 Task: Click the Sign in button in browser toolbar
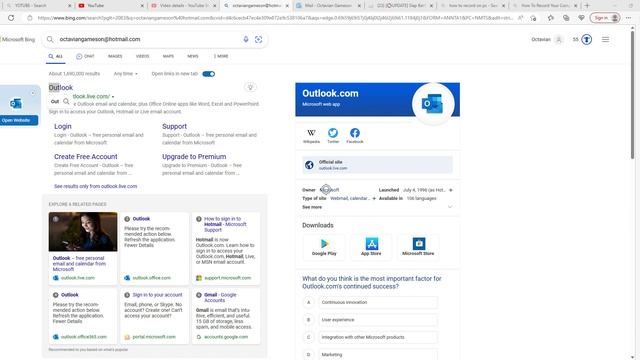coord(605,18)
